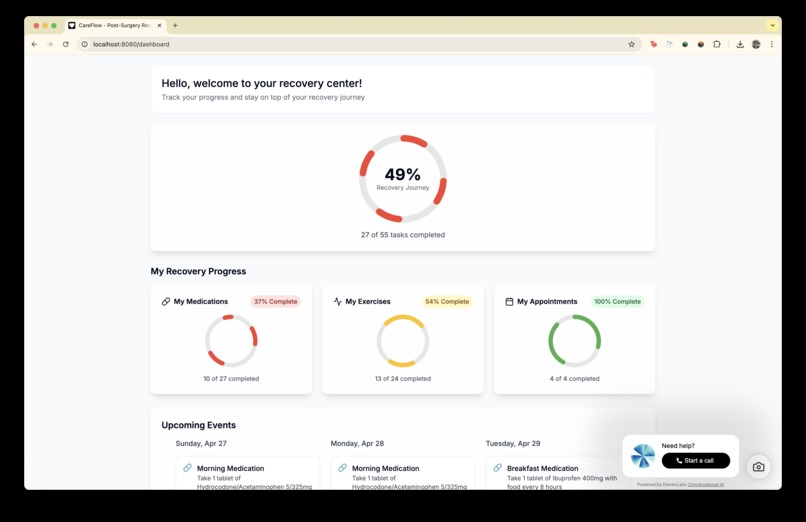Click the pill icon beside My Medications

[x=166, y=302]
